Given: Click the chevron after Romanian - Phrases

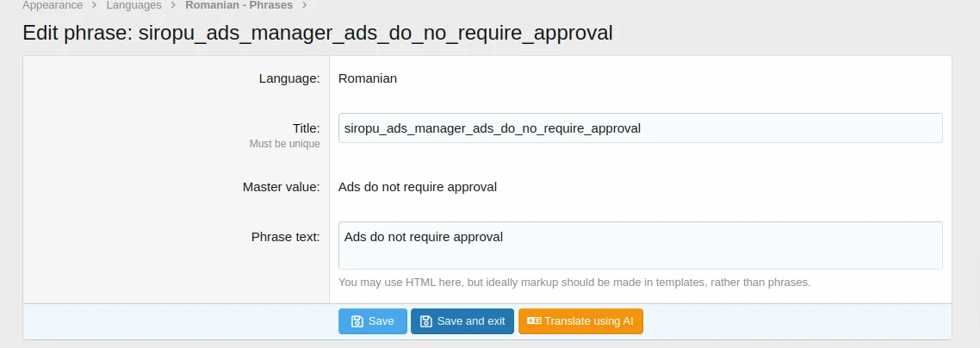Looking at the screenshot, I should point(304,5).
